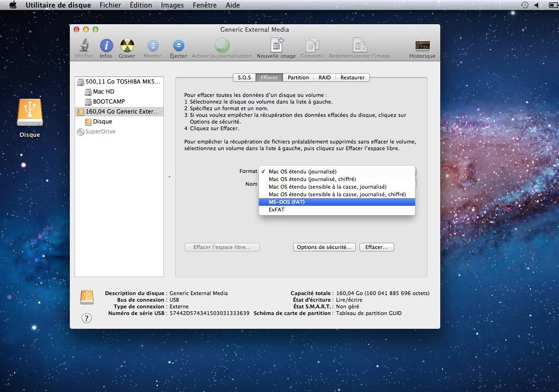Select the BOOTCAMP volume
The width and height of the screenshot is (559, 392).
coord(119,102)
